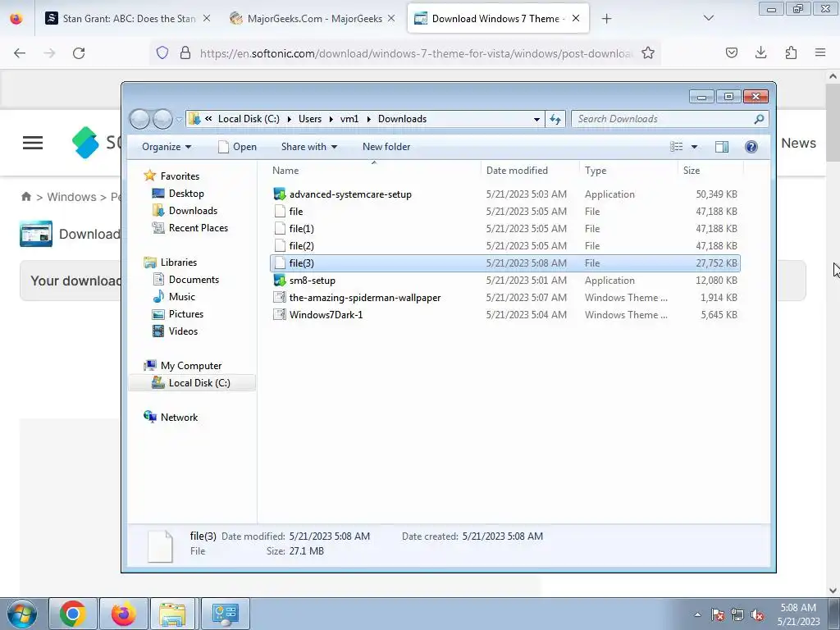Click volume muted tray icon
This screenshot has height=630, width=840.
757,615
